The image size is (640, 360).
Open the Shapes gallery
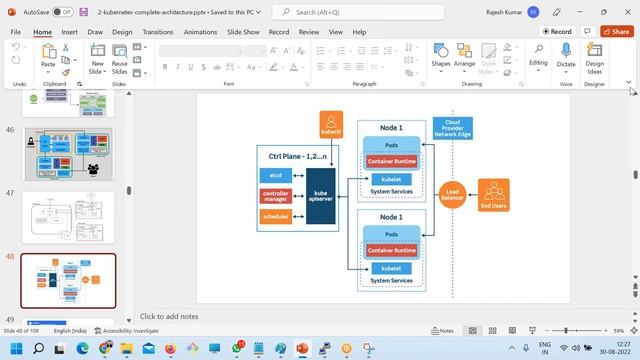coord(441,58)
